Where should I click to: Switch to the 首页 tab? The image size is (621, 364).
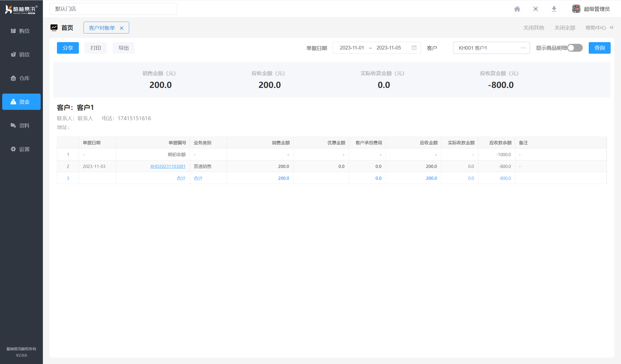67,28
